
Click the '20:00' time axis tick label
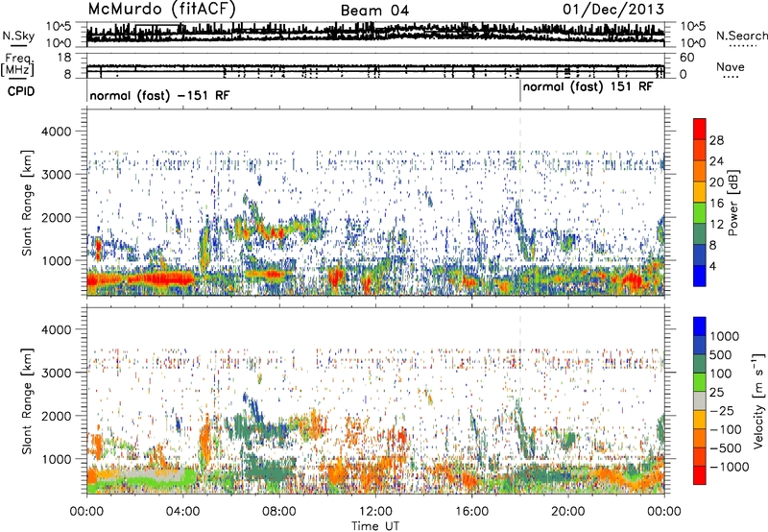(567, 512)
